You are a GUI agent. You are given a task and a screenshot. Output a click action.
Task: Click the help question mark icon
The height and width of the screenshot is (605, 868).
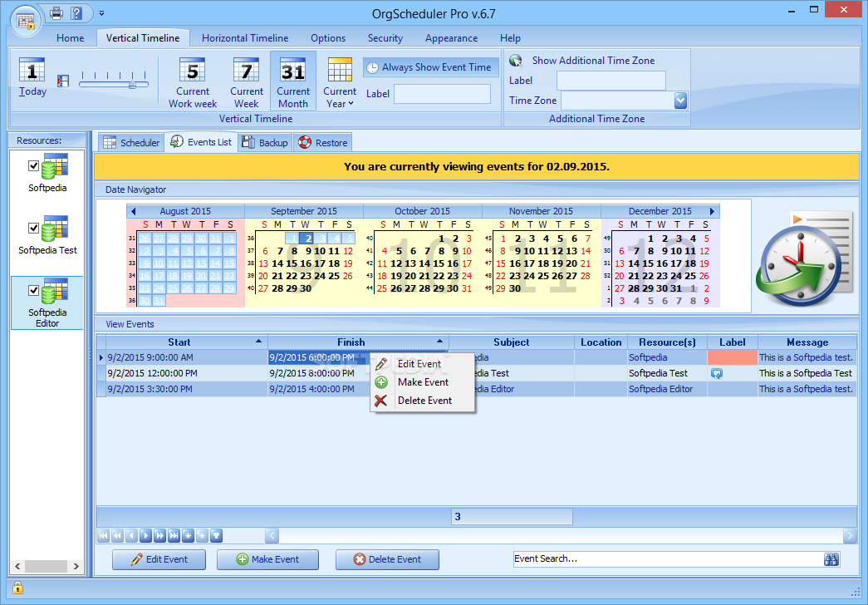(76, 12)
